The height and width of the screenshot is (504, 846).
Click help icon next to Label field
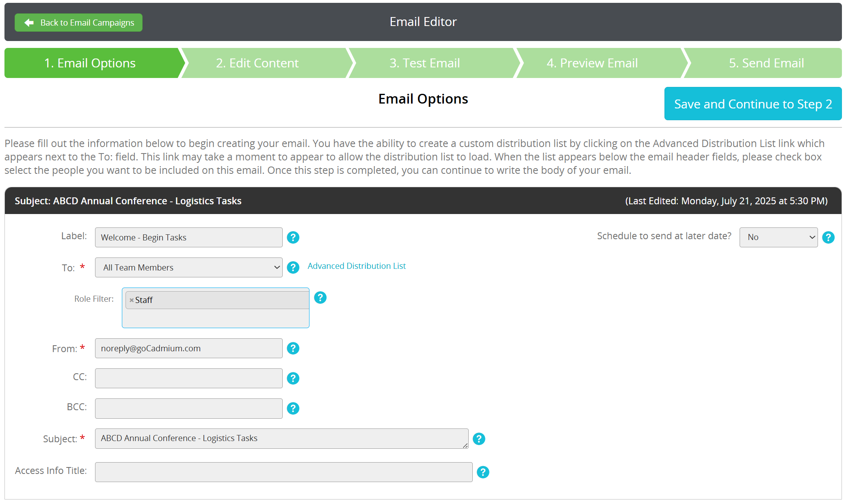pos(293,237)
